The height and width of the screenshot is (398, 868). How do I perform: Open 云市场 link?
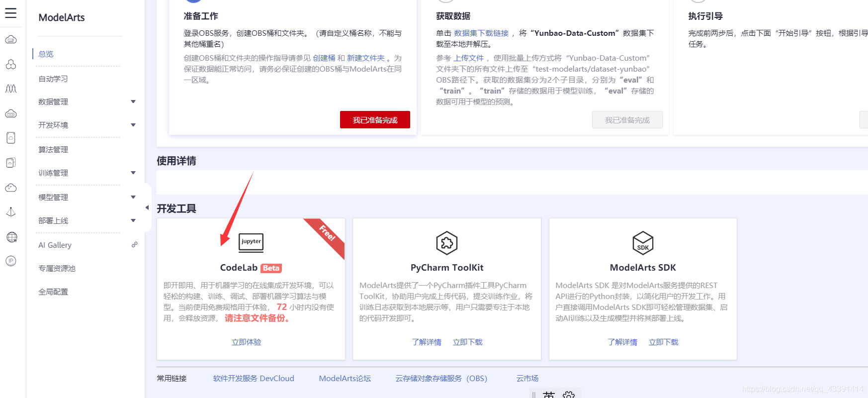coord(527,378)
